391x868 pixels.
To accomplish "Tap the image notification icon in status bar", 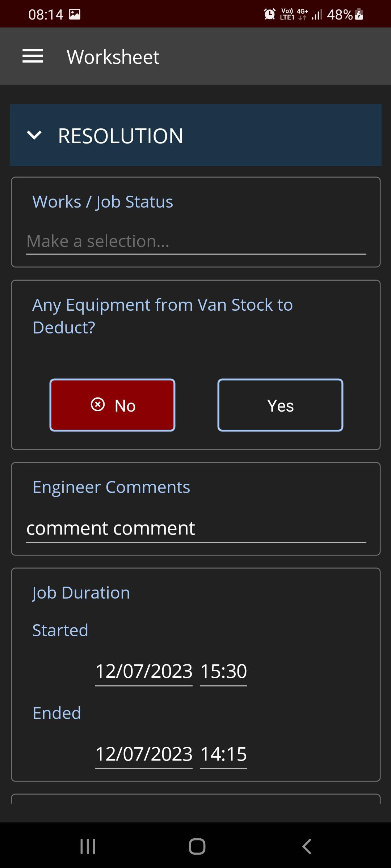I will click(75, 14).
